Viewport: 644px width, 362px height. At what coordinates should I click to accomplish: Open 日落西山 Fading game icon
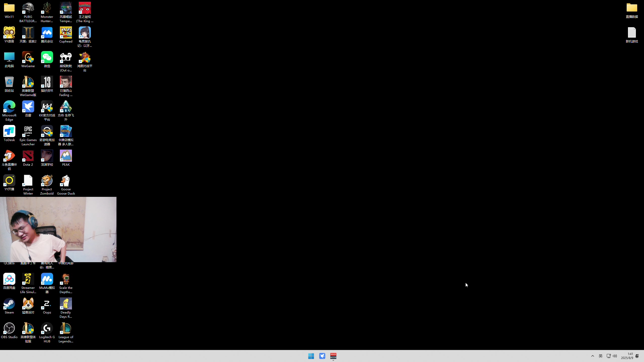[x=66, y=86]
